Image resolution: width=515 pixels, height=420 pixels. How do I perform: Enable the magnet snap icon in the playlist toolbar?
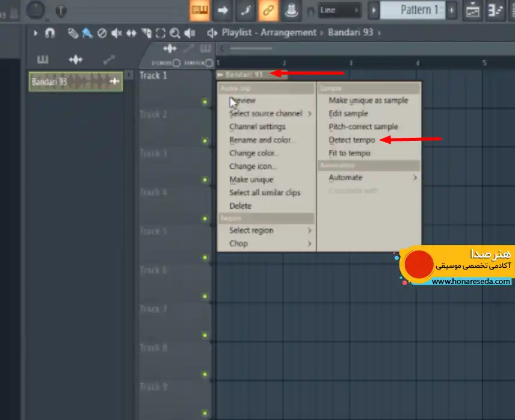click(x=49, y=33)
